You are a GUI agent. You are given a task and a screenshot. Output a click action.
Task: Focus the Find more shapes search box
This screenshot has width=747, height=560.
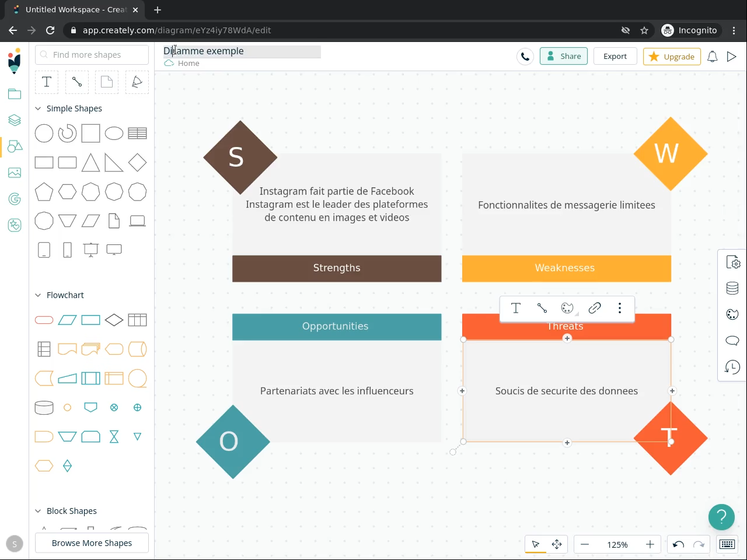[x=92, y=55]
